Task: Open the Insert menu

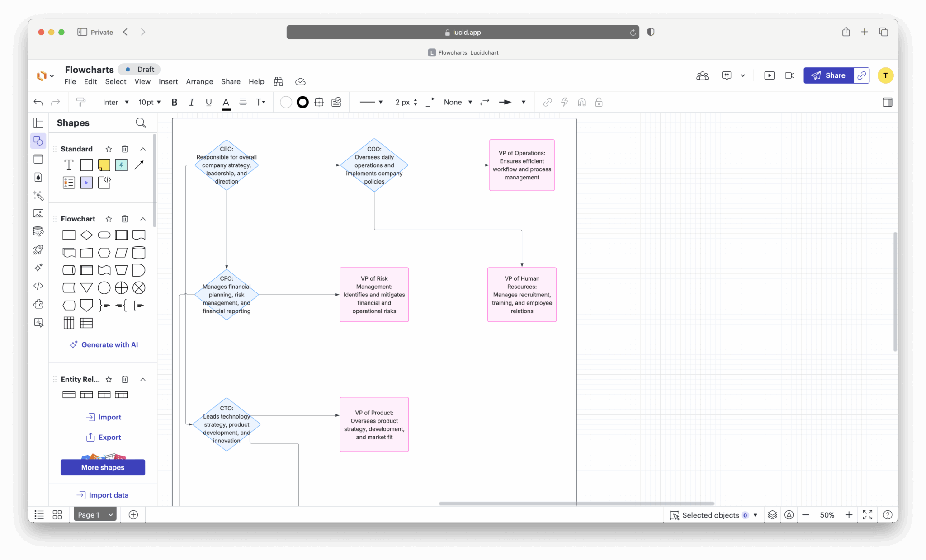Action: tap(168, 82)
